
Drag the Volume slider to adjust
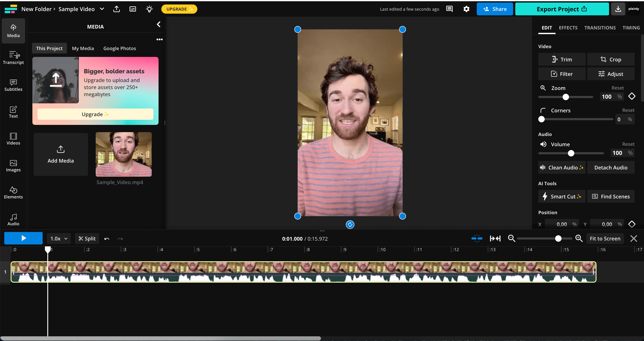click(x=571, y=153)
